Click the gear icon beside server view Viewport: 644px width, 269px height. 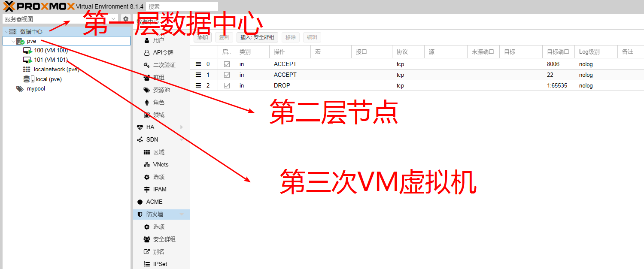point(125,19)
